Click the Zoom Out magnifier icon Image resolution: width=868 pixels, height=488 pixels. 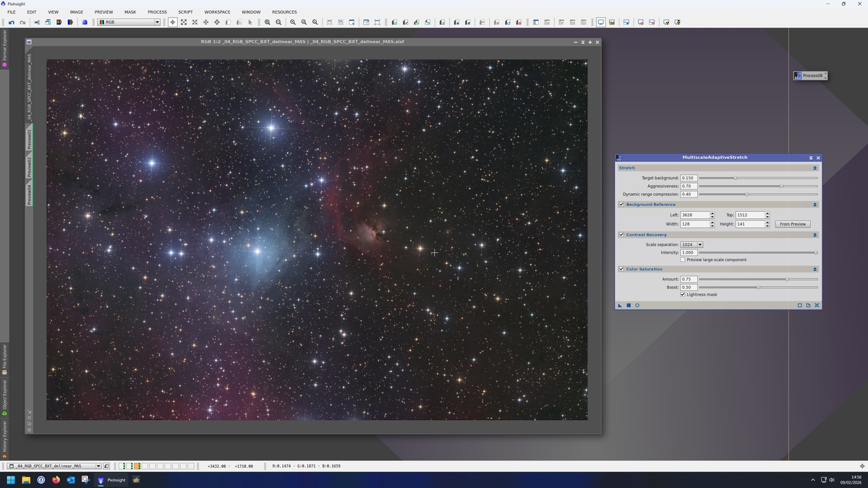[x=278, y=22]
